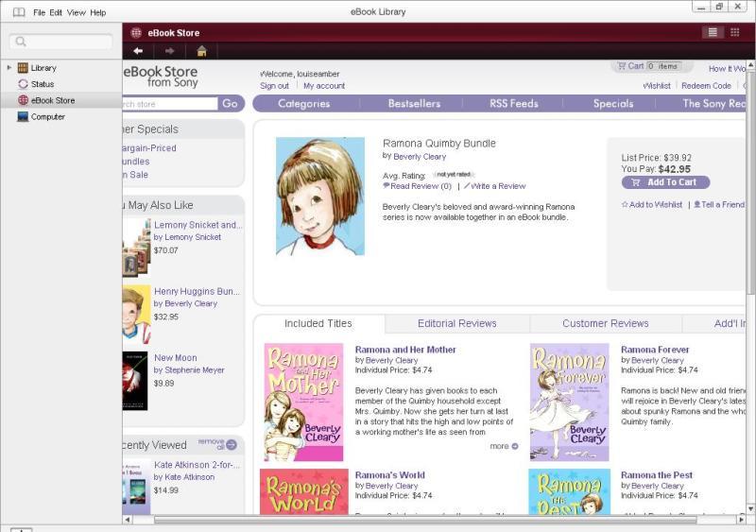The image size is (756, 532).
Task: Select the Customer Reviews tab
Action: (606, 323)
